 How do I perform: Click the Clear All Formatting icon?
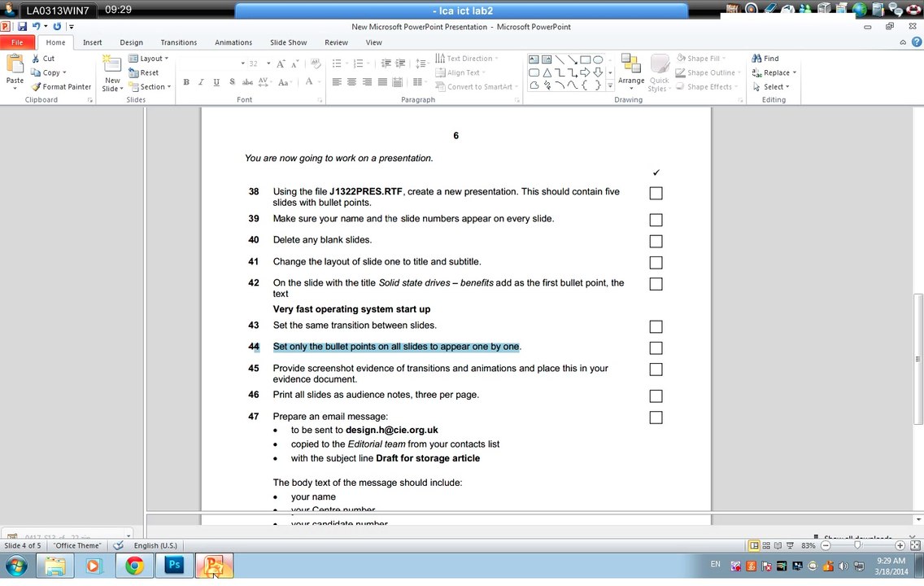[x=316, y=63]
